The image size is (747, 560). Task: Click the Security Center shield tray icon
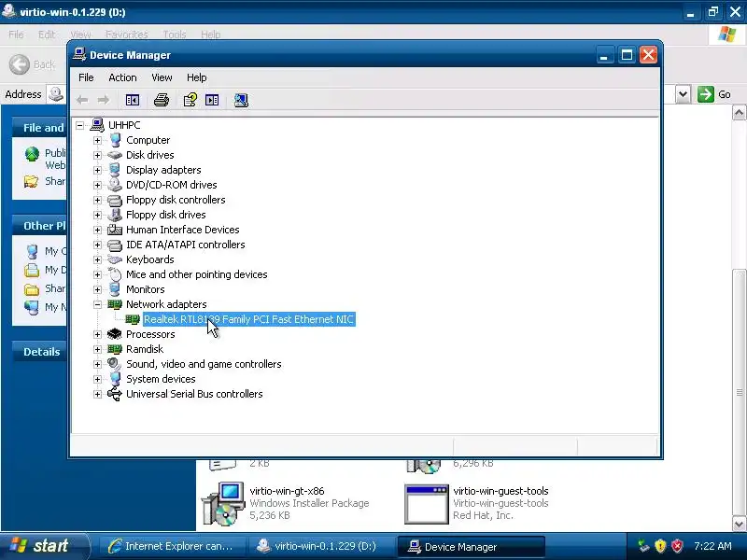[660, 546]
